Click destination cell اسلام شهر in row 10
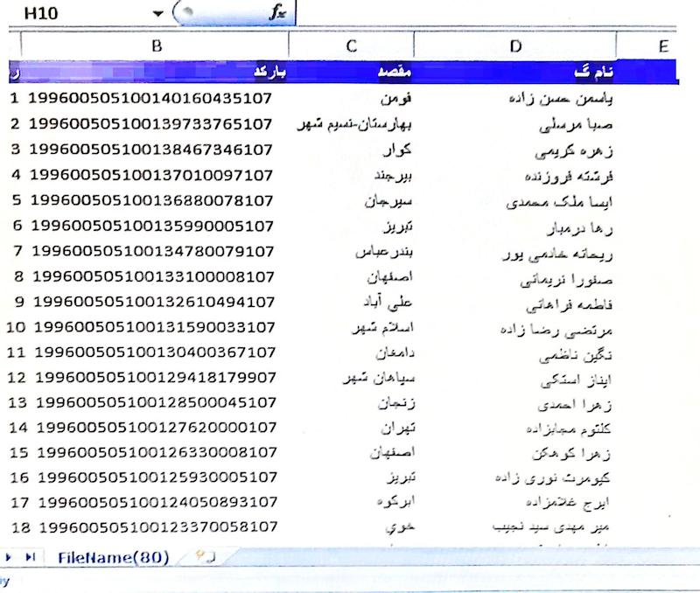 (382, 328)
